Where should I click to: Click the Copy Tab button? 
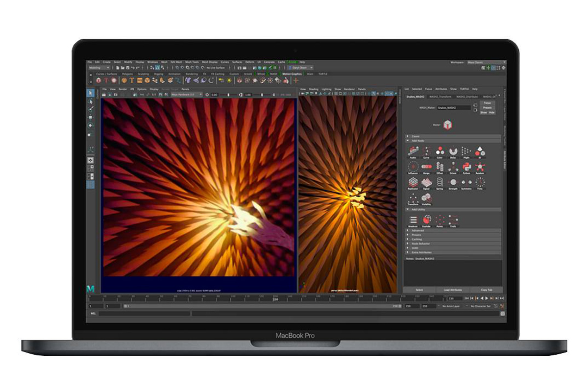point(487,290)
